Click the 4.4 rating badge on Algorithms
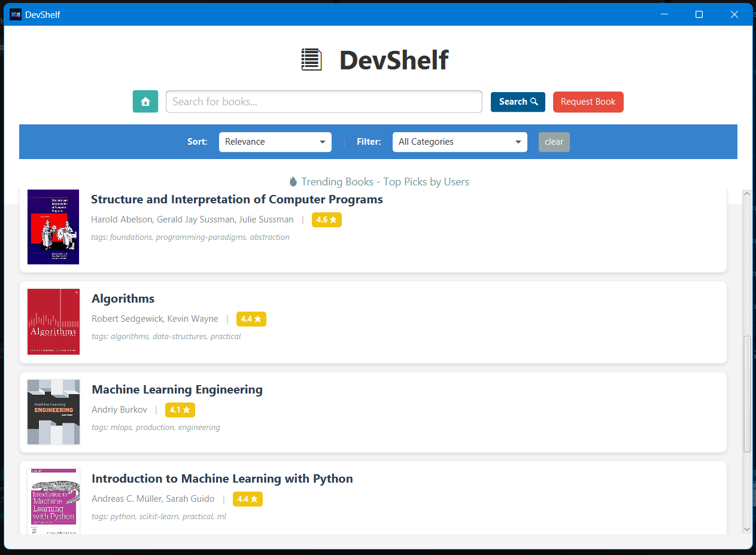This screenshot has height=555, width=756. [x=251, y=319]
